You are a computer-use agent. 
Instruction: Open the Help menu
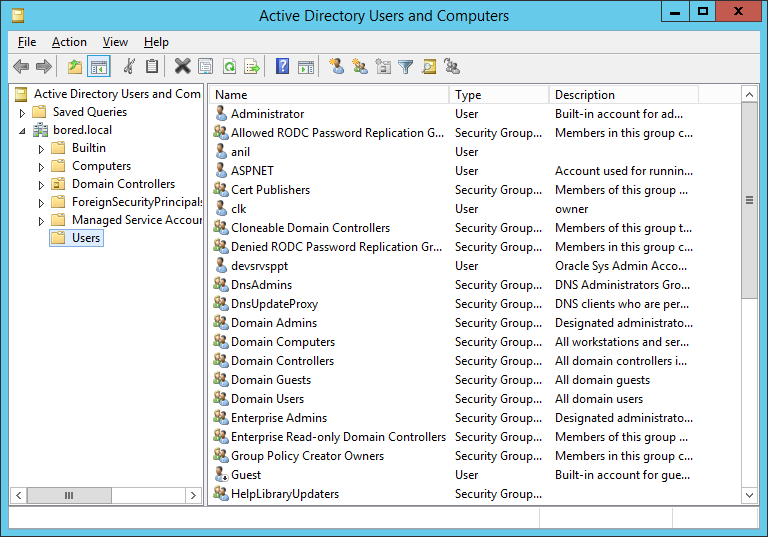(156, 42)
